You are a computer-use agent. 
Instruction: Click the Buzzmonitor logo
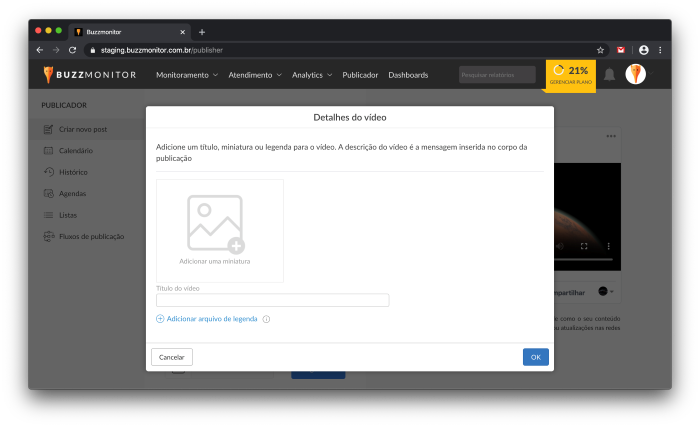[89, 75]
